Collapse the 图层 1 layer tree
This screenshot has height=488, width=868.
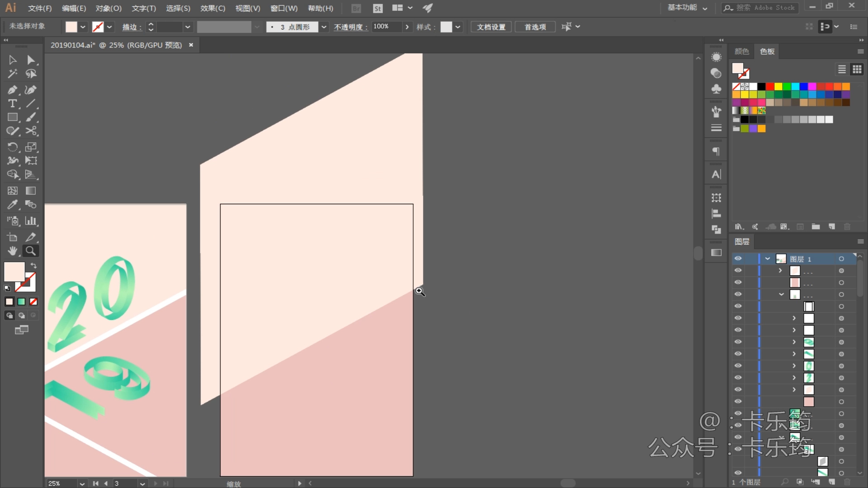tap(768, 259)
